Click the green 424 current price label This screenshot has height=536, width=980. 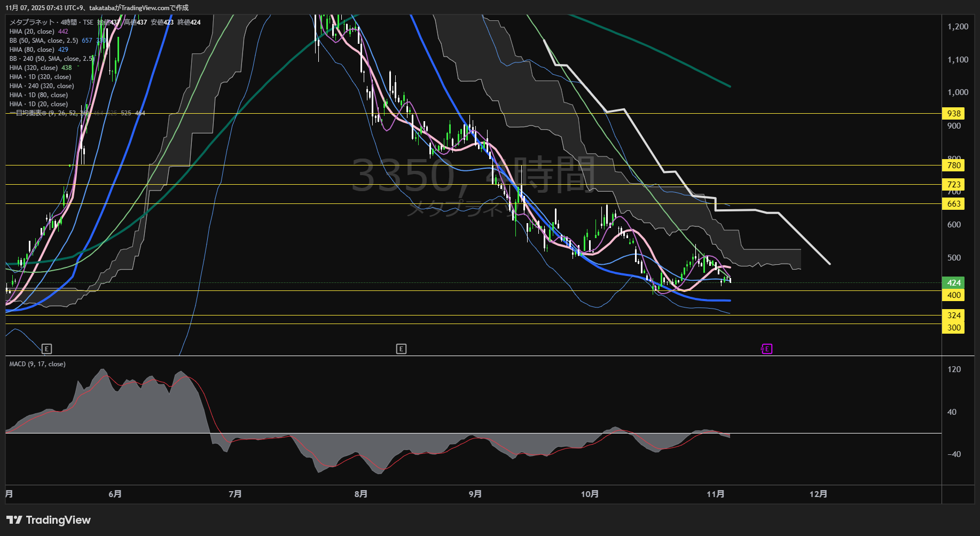953,283
